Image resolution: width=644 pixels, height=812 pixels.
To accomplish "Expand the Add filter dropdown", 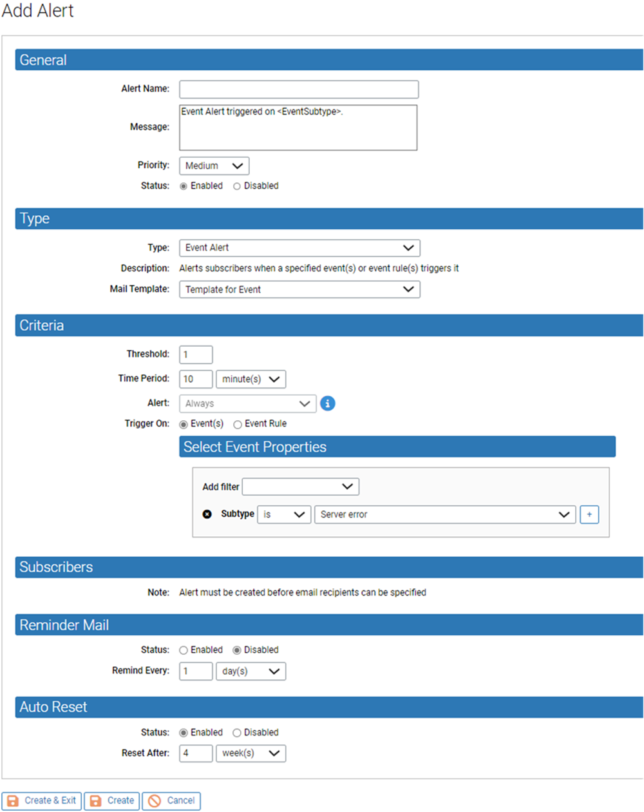I will point(300,487).
